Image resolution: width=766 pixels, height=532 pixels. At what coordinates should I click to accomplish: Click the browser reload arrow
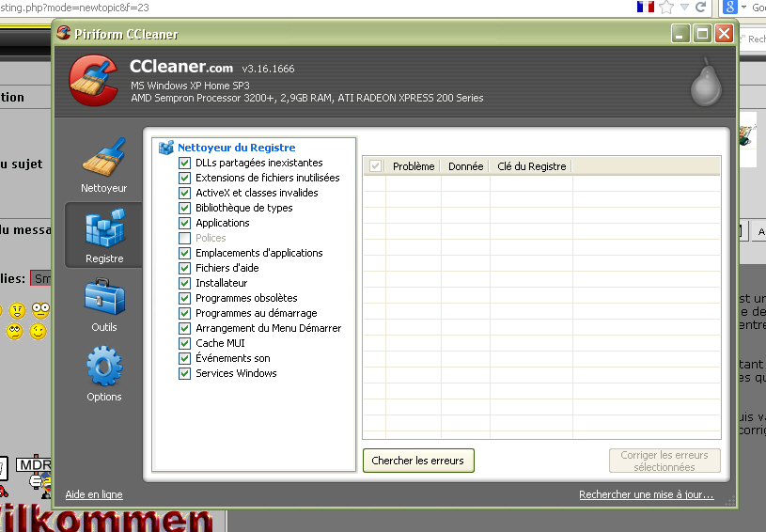(x=700, y=7)
